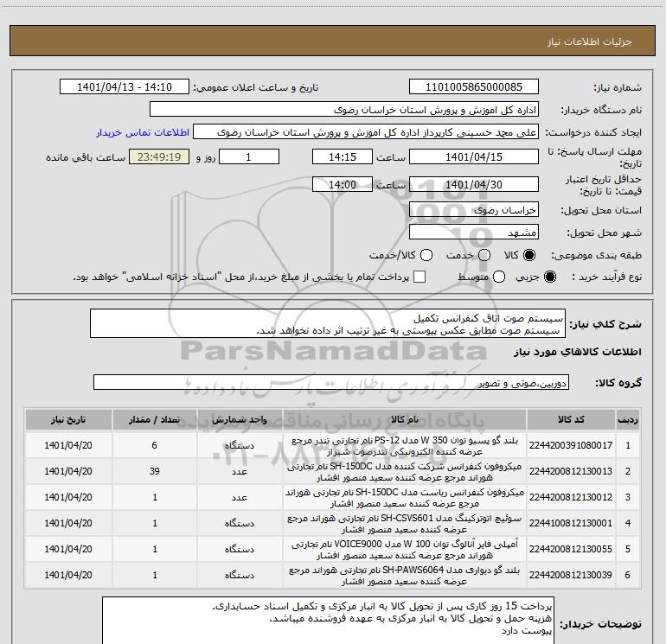Screen dimensions: 666x644
Task: Click the تعداد / مقدار column header
Action: click(155, 420)
